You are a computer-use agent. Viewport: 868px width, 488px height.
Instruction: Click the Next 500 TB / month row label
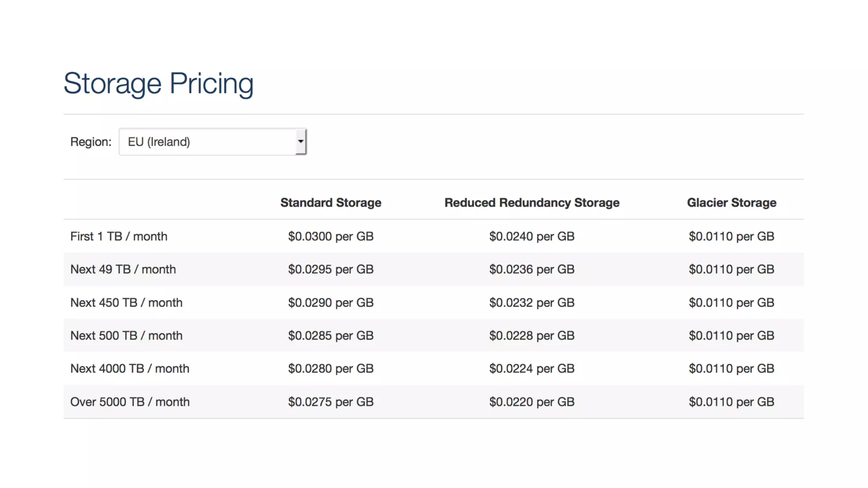coord(126,336)
